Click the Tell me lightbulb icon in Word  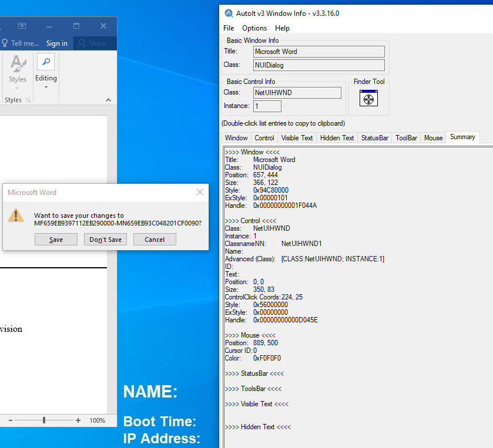point(5,43)
